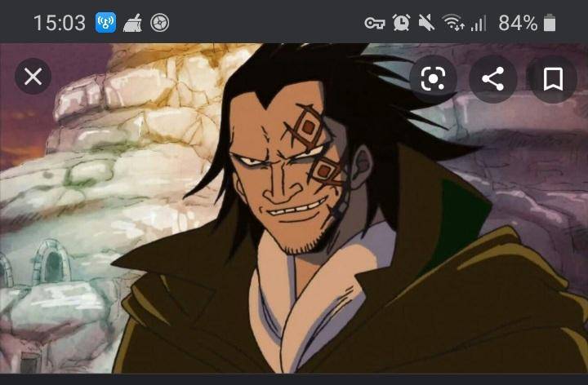This screenshot has height=385, width=588.
Task: Tap the Wi-Fi signal status icon
Action: [453, 23]
